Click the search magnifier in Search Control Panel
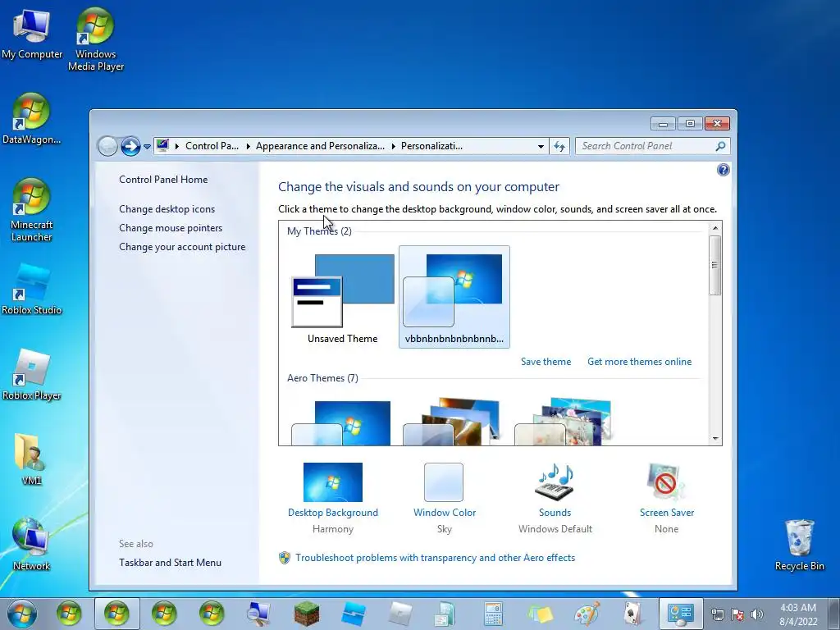 pyautogui.click(x=720, y=146)
